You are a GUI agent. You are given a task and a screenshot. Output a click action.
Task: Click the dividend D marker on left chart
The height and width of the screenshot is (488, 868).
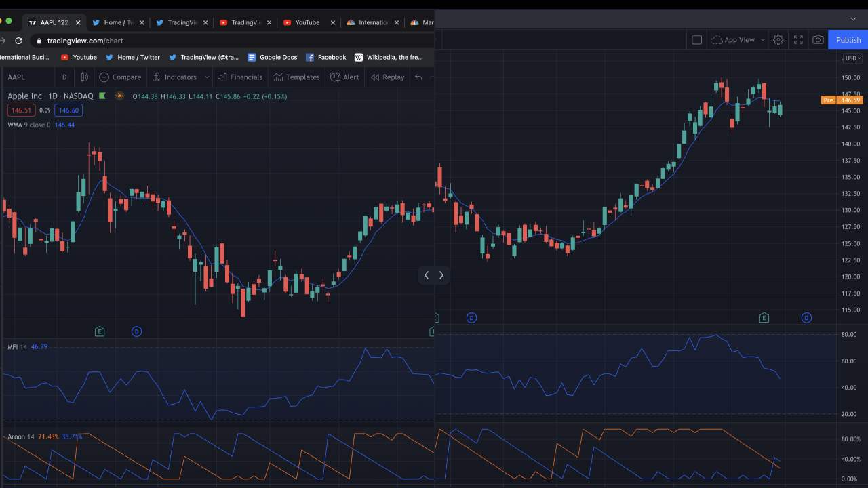pyautogui.click(x=136, y=331)
